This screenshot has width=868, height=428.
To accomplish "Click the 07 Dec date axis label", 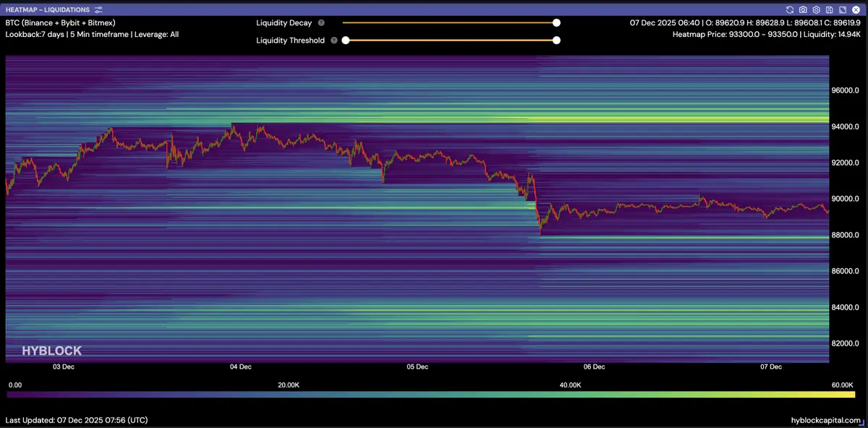I will 771,367.
